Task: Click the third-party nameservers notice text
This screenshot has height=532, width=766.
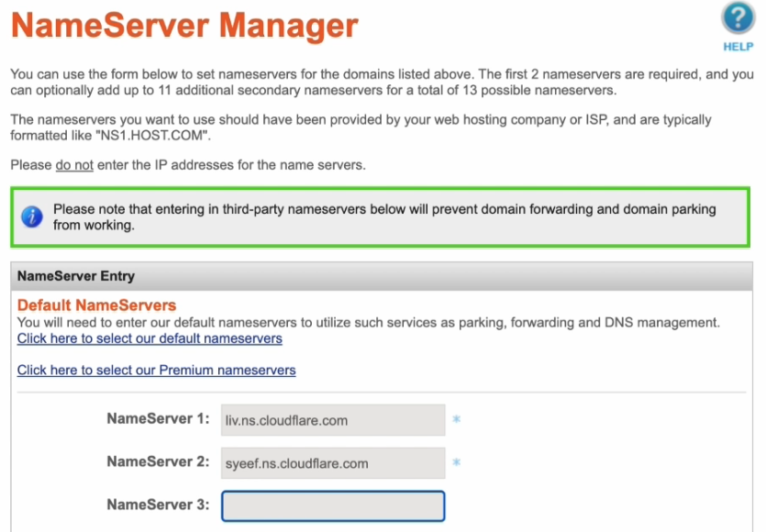Action: 384,216
